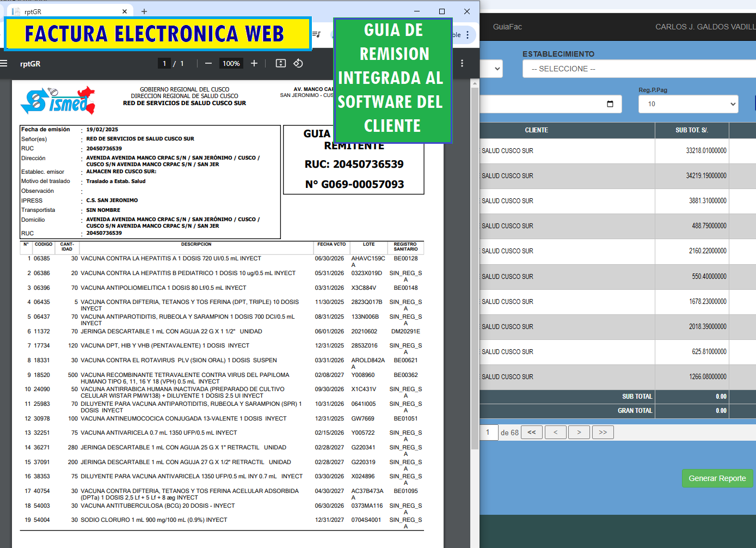Click the fit to page icon
This screenshot has height=548, width=756.
tap(281, 64)
